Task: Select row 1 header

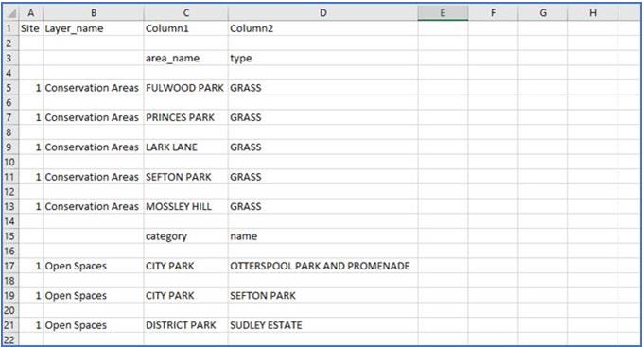Action: [10, 28]
